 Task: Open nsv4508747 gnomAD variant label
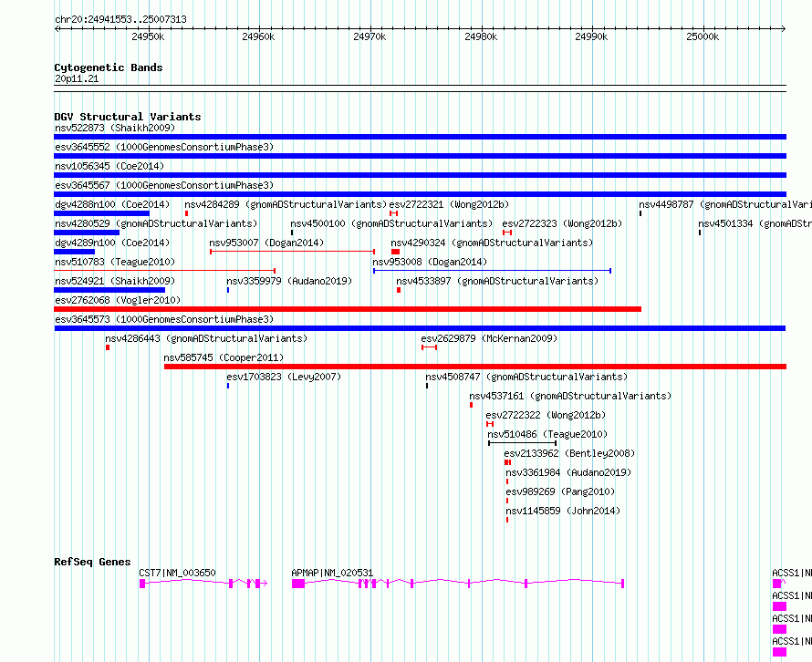[x=526, y=377]
